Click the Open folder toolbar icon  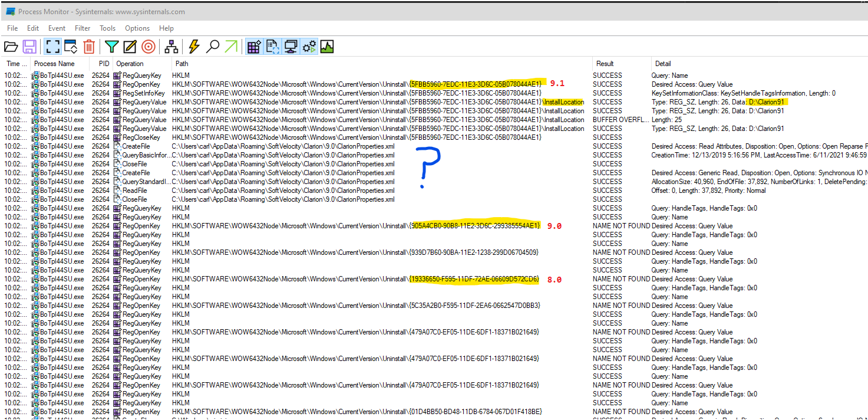point(11,47)
